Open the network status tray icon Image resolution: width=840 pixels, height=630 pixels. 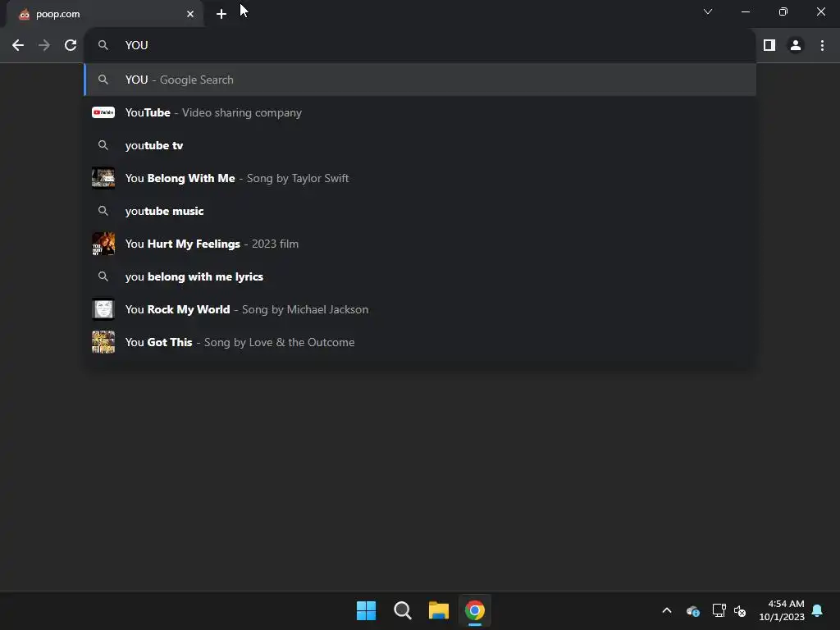[x=719, y=610]
